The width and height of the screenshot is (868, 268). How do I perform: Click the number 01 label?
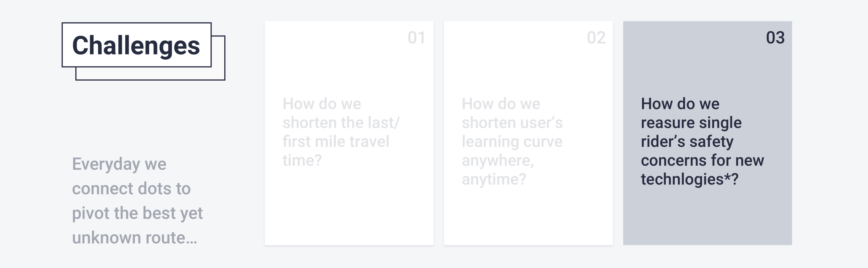click(417, 38)
